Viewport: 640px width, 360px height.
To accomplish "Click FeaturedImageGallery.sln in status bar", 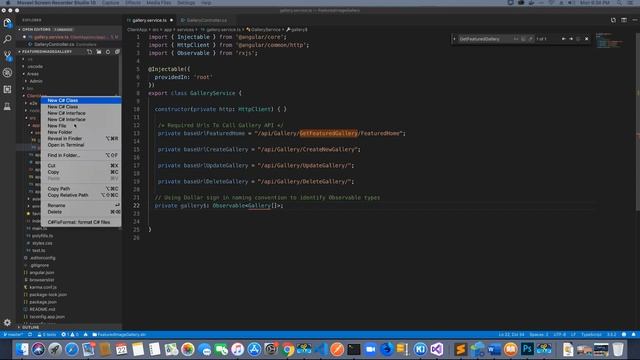I will point(119,335).
